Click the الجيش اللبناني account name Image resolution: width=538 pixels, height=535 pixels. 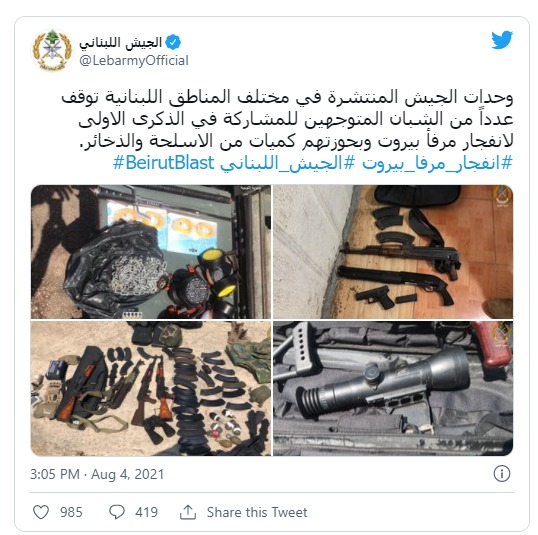tap(120, 43)
